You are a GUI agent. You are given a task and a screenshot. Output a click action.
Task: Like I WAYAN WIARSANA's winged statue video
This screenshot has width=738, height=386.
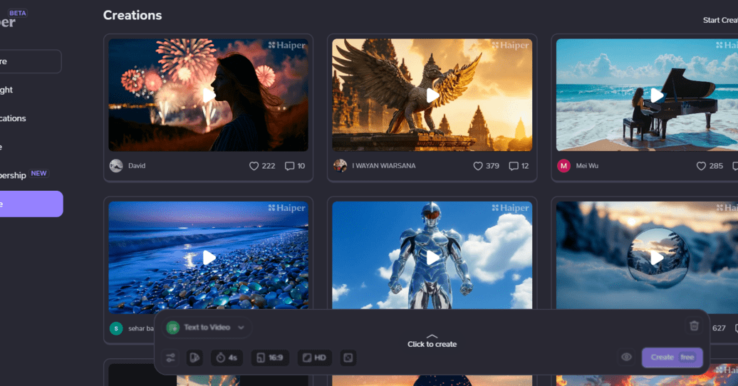tap(478, 166)
